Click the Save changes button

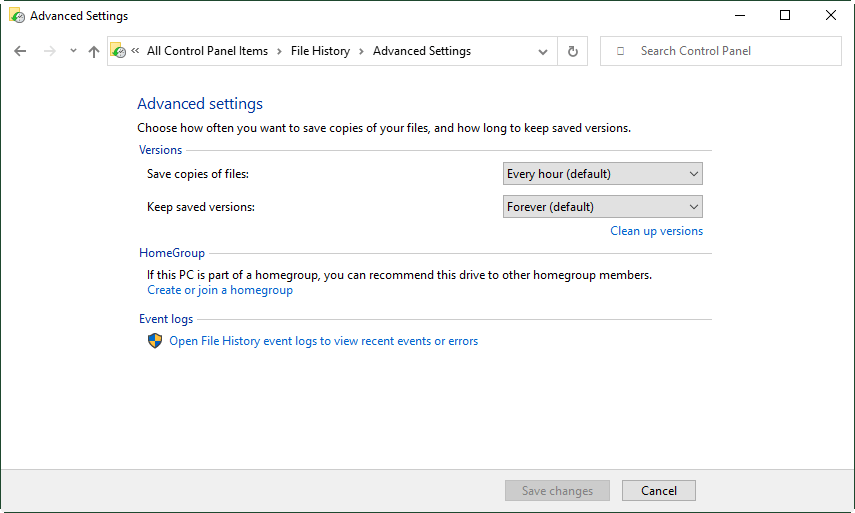557,491
